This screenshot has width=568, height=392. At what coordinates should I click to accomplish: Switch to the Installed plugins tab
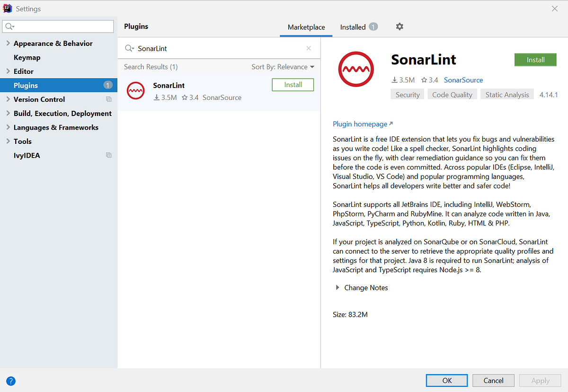pos(354,27)
